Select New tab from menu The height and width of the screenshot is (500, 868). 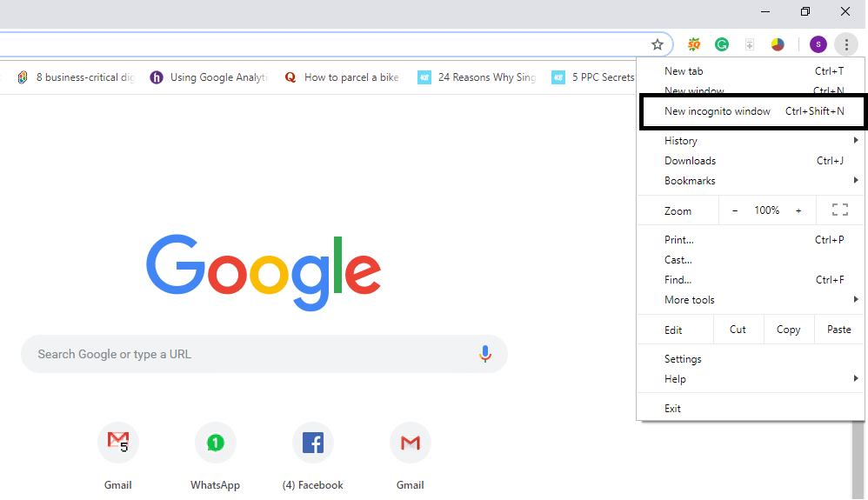(751, 71)
